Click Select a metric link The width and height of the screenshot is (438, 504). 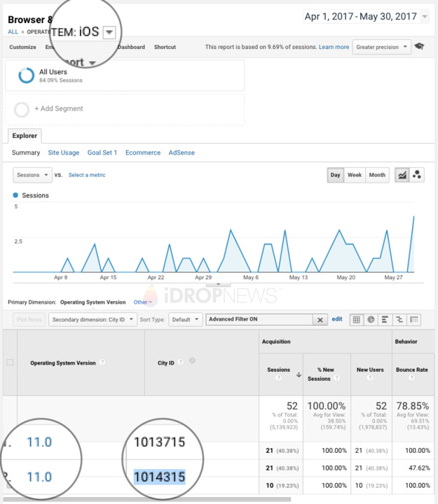tap(87, 175)
